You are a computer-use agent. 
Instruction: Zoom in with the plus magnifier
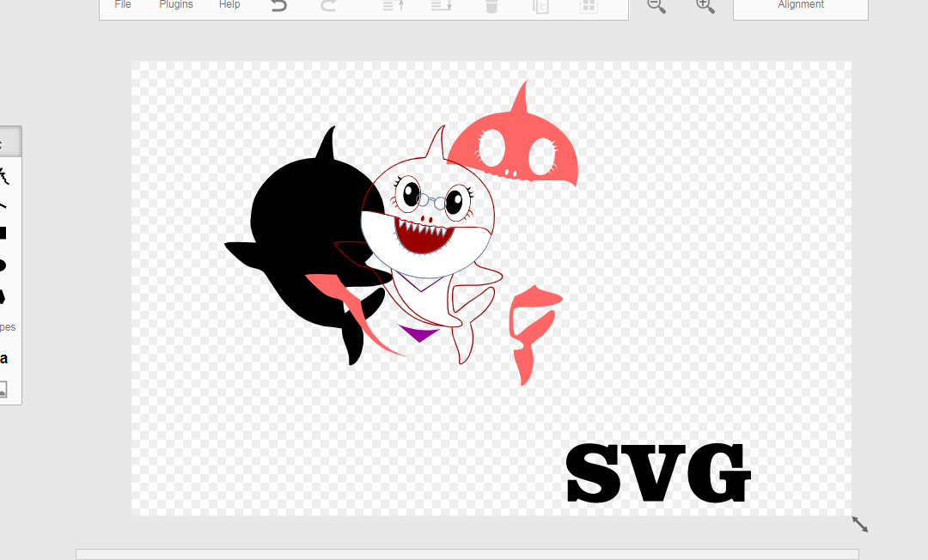[x=705, y=6]
